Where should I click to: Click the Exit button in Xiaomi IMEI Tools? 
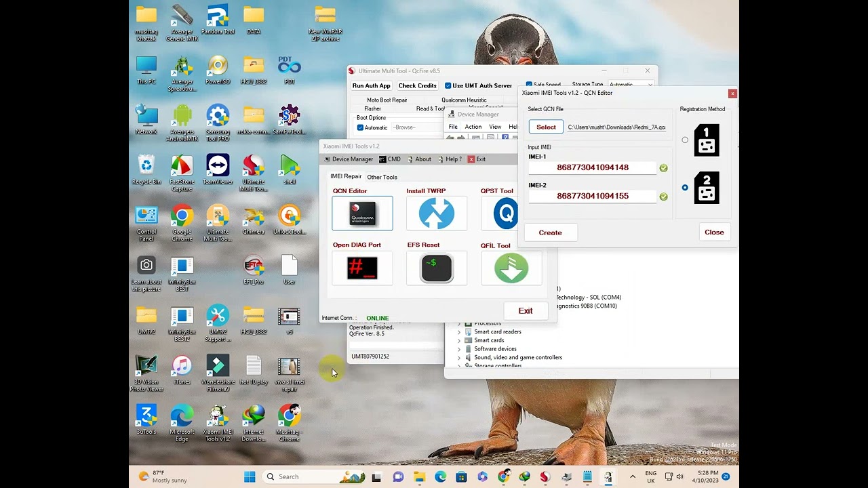(x=526, y=310)
